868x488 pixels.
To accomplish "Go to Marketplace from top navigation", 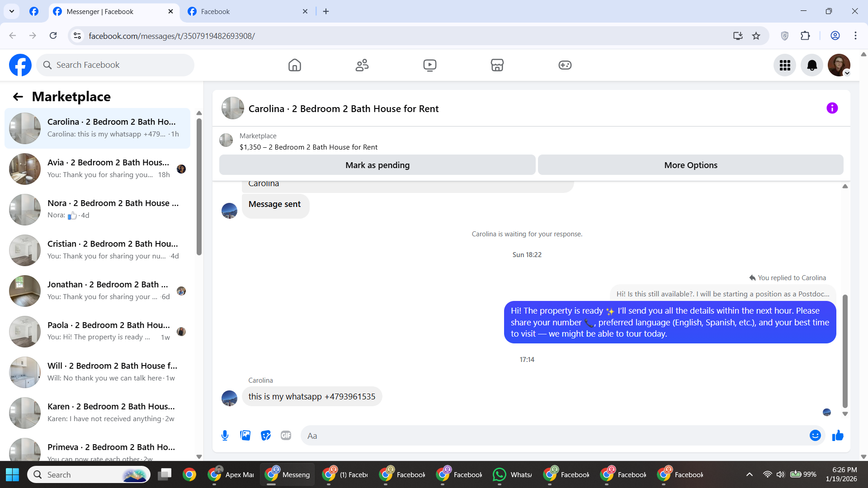I will pyautogui.click(x=497, y=66).
